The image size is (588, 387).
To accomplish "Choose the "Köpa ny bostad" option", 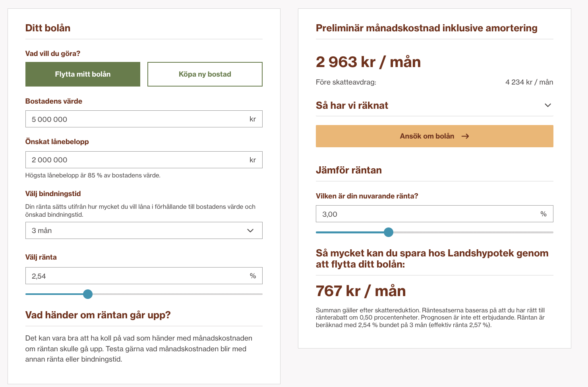I will point(205,74).
